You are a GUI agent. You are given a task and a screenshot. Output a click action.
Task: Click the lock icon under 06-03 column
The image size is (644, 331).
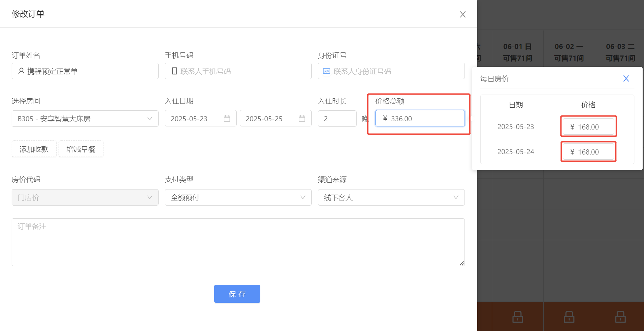(x=620, y=317)
